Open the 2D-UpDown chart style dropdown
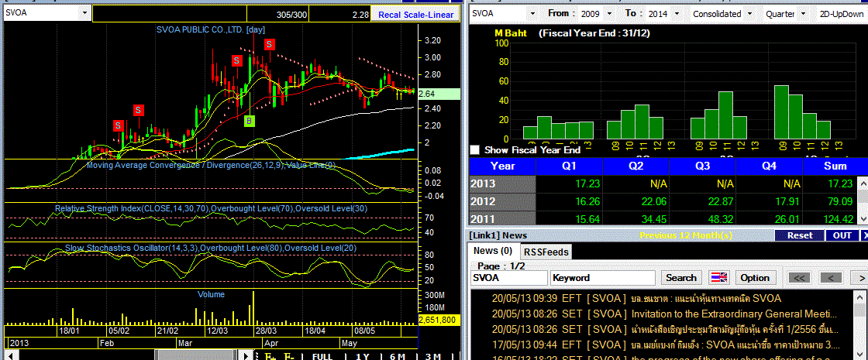Viewport: 868px width, 360px height. coord(842,13)
